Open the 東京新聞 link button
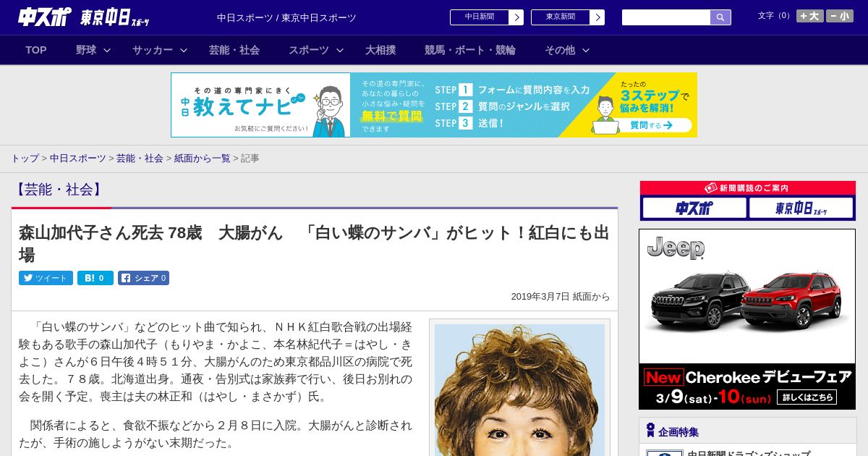This screenshot has height=456, width=868. 561,17
